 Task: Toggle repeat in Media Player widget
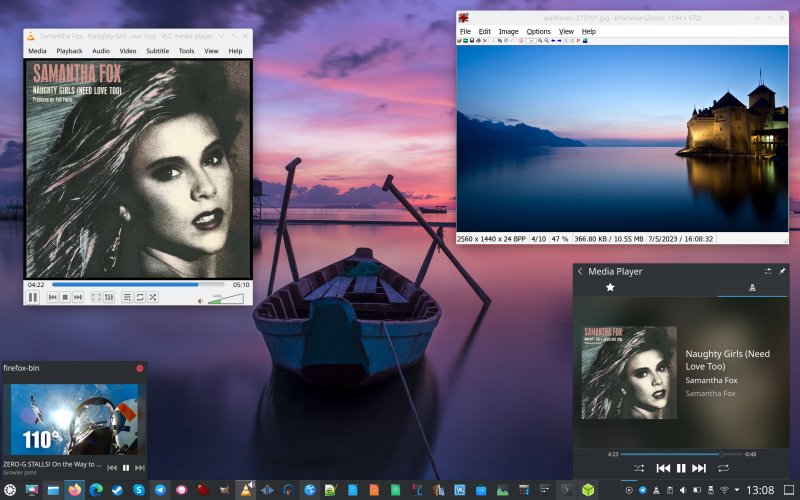click(x=723, y=468)
